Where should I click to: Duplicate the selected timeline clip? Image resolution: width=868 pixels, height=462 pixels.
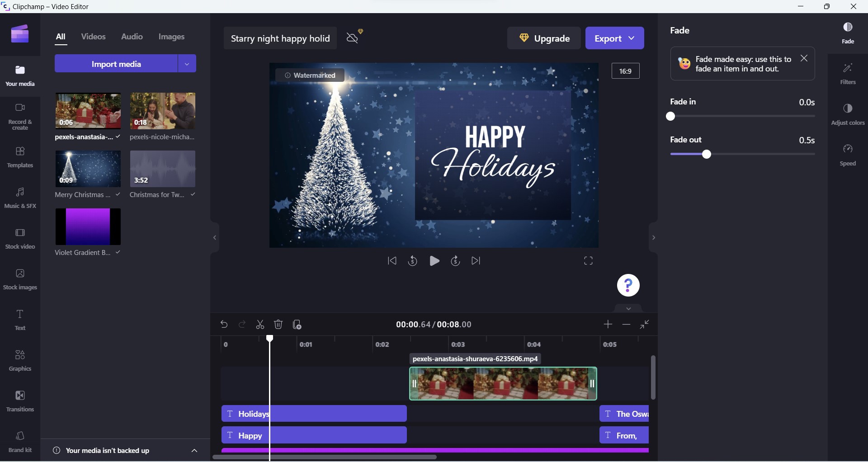tap(297, 324)
